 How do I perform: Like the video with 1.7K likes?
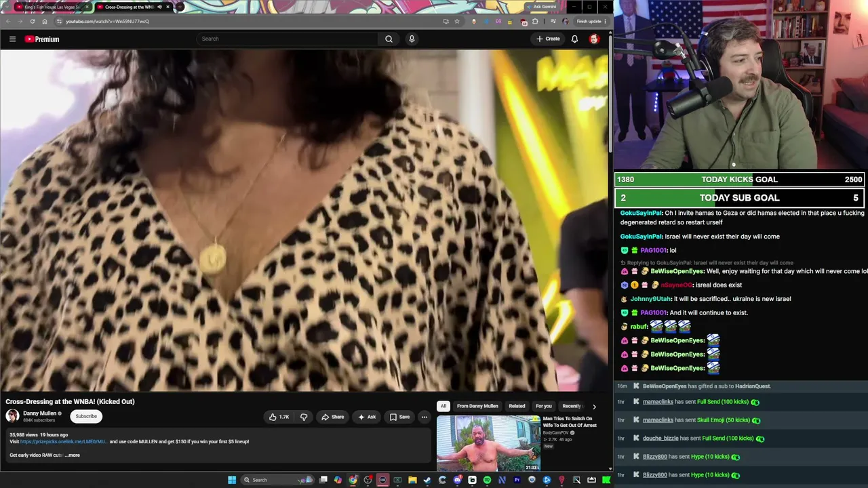coord(279,417)
